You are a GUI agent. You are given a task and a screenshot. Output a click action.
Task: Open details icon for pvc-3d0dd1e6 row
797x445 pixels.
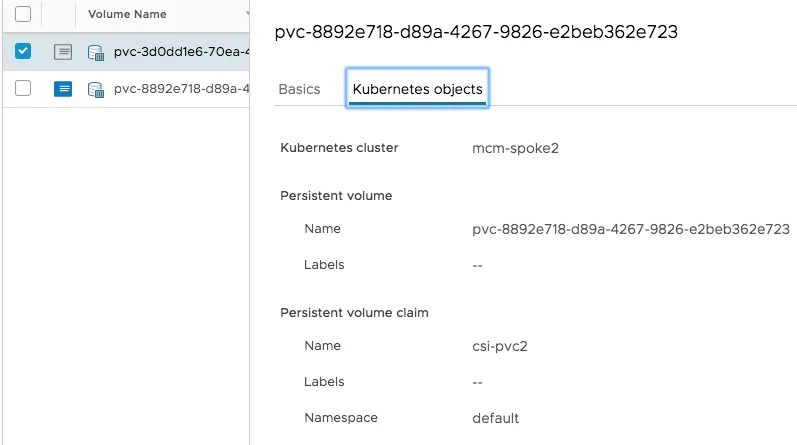(63, 52)
